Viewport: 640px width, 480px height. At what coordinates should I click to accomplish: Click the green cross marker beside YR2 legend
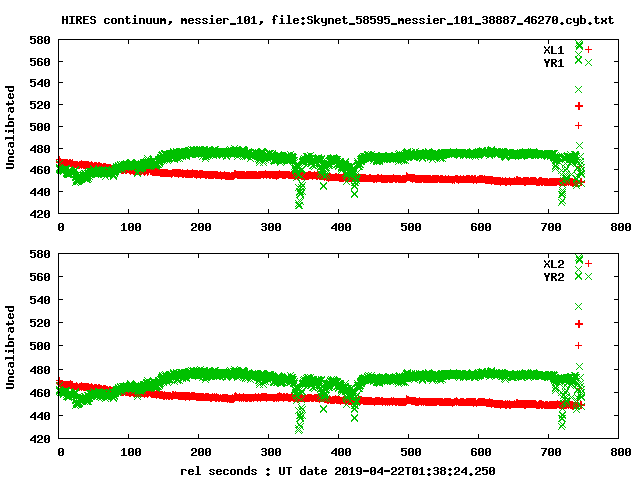(x=588, y=277)
